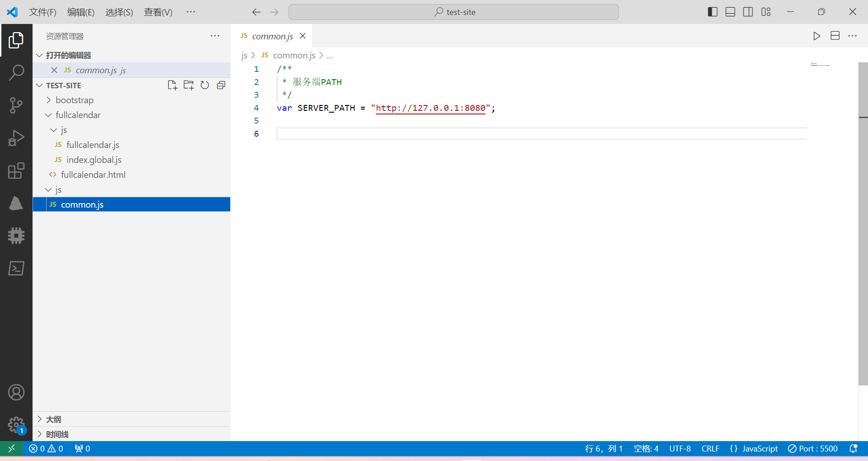The image size is (868, 461).
Task: Open editor more actions menu
Action: pyautogui.click(x=853, y=36)
